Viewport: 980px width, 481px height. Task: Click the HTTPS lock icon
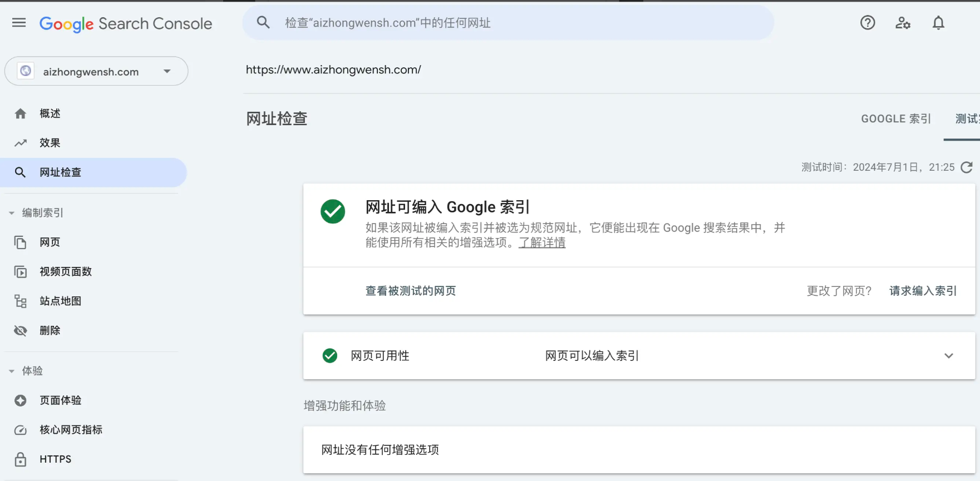coord(21,459)
